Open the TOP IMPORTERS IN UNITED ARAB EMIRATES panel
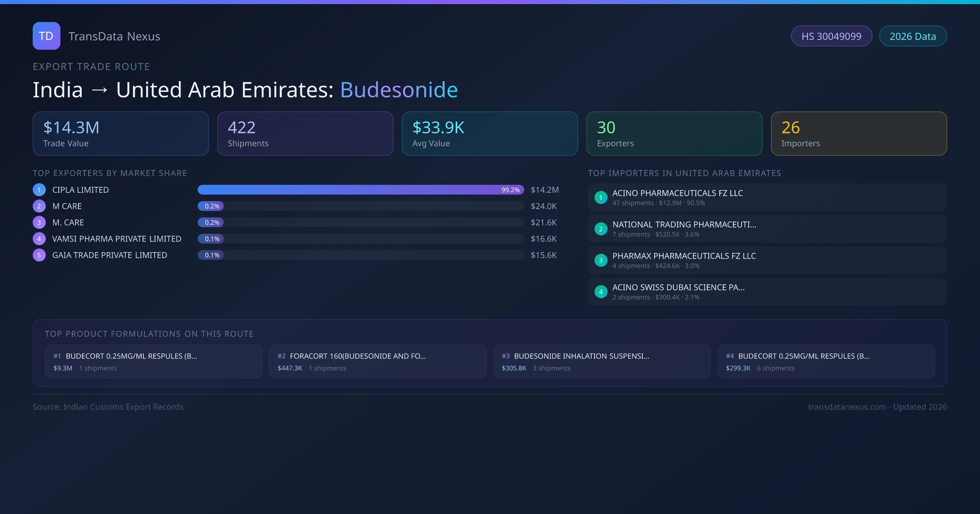Viewport: 980px width, 514px height. coord(685,173)
